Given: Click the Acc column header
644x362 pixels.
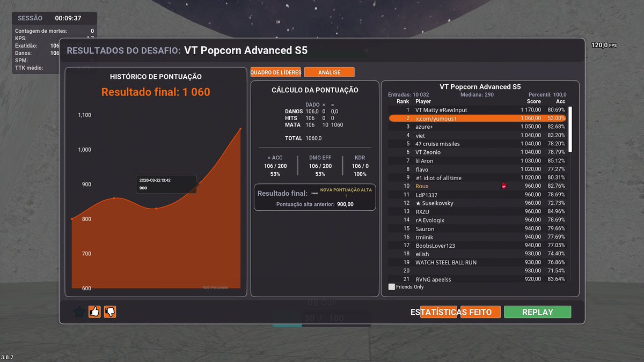Looking at the screenshot, I should [560, 101].
